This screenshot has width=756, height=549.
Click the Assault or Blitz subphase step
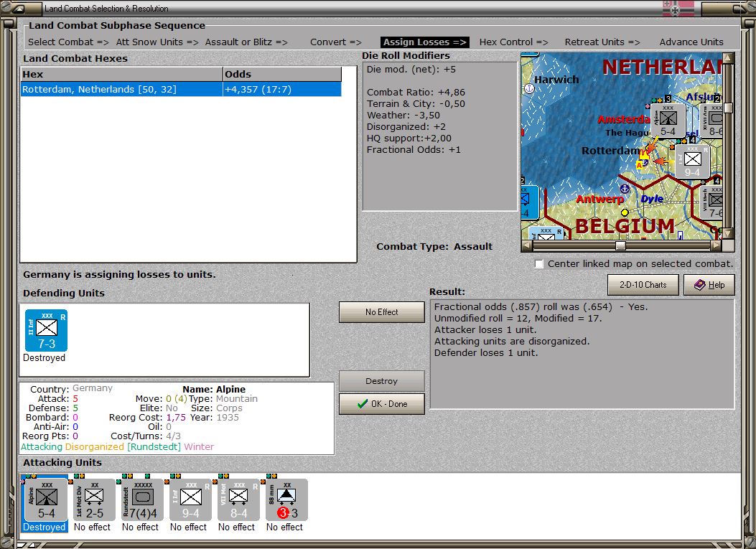(x=246, y=42)
